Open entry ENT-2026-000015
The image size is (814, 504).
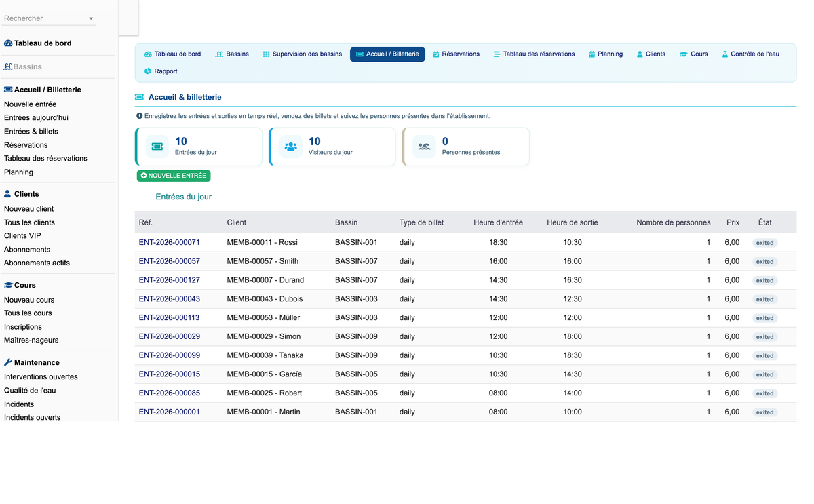point(170,374)
